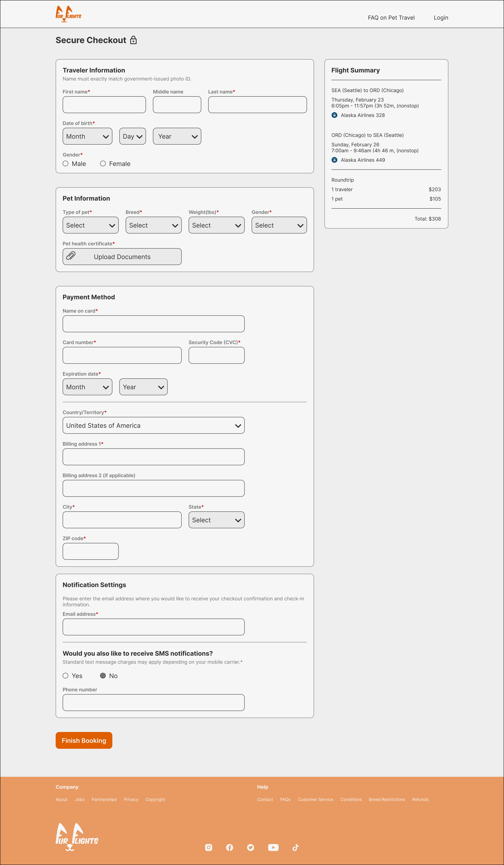
Task: Choose Yes for SMS notifications
Action: click(66, 675)
